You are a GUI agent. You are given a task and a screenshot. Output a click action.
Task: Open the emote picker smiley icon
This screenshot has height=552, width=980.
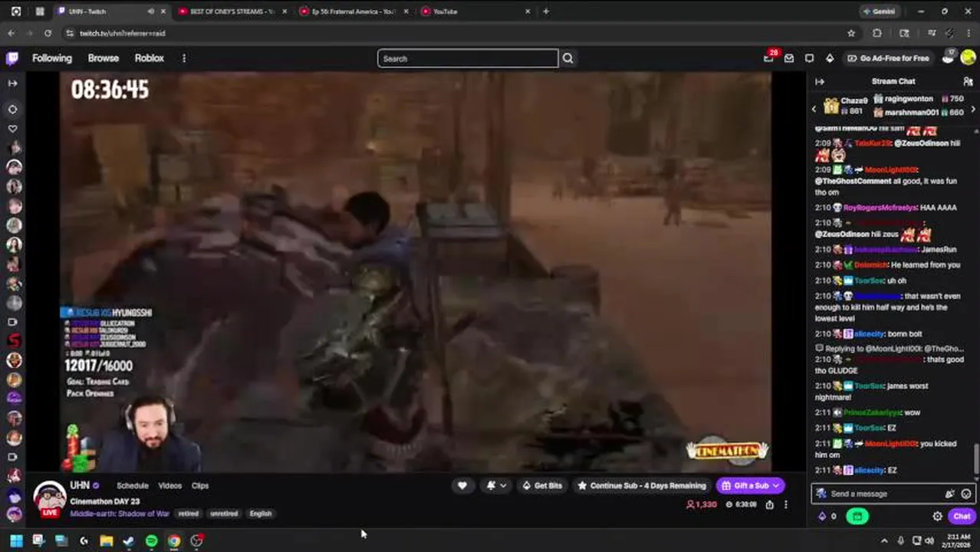pyautogui.click(x=966, y=494)
